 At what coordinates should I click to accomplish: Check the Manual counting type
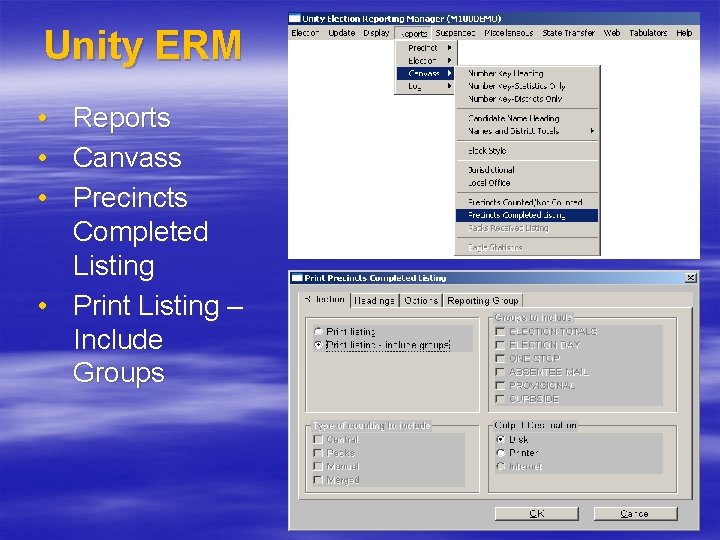318,466
